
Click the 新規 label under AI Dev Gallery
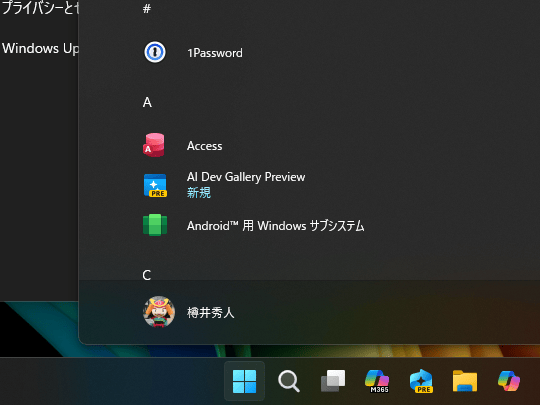199,193
